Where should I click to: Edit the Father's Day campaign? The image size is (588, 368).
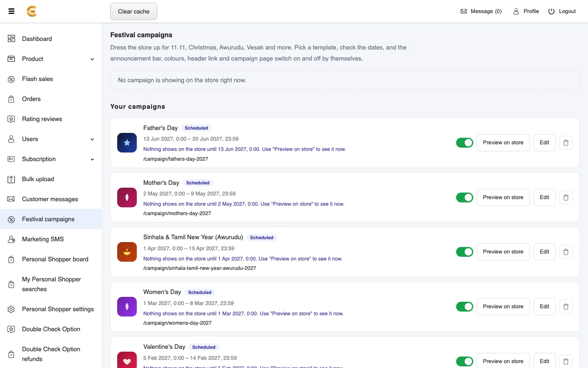[x=544, y=143]
